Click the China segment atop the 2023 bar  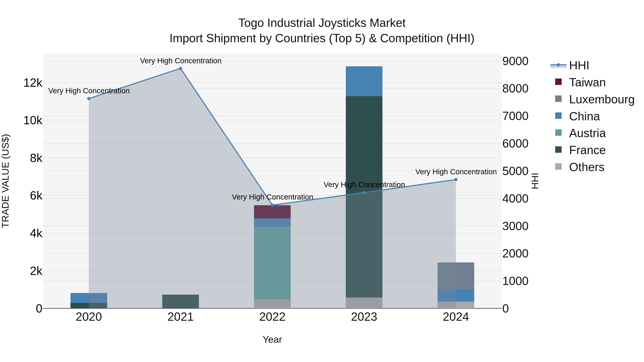[364, 81]
